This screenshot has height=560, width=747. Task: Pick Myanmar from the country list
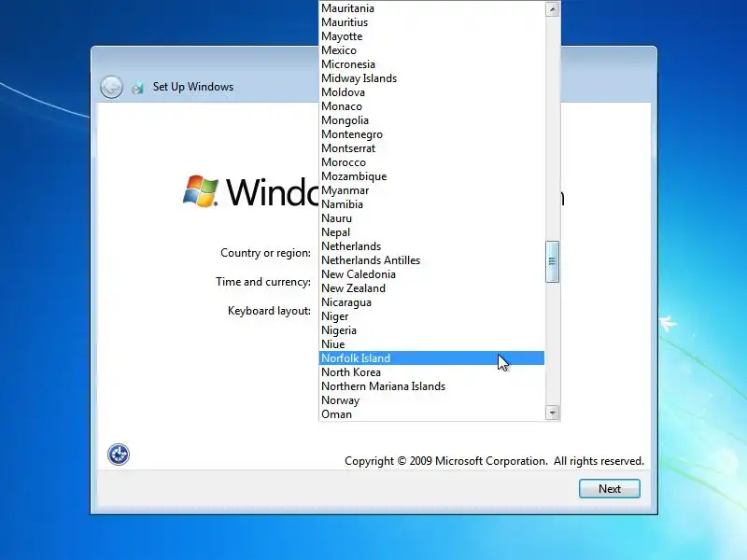tap(431, 190)
